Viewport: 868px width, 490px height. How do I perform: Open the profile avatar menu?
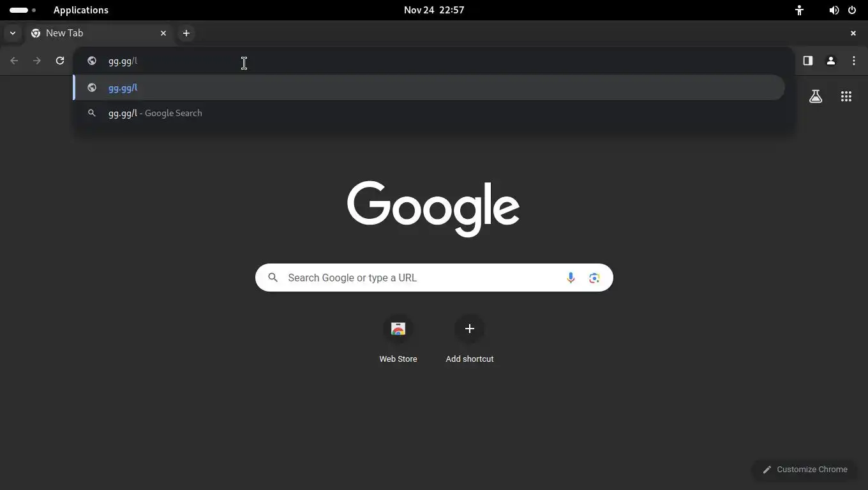click(831, 61)
